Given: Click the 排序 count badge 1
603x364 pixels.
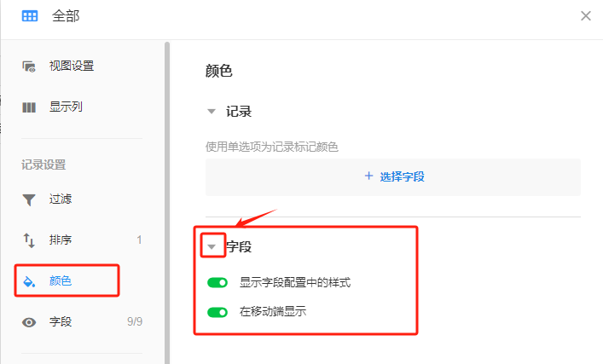Looking at the screenshot, I should (139, 240).
